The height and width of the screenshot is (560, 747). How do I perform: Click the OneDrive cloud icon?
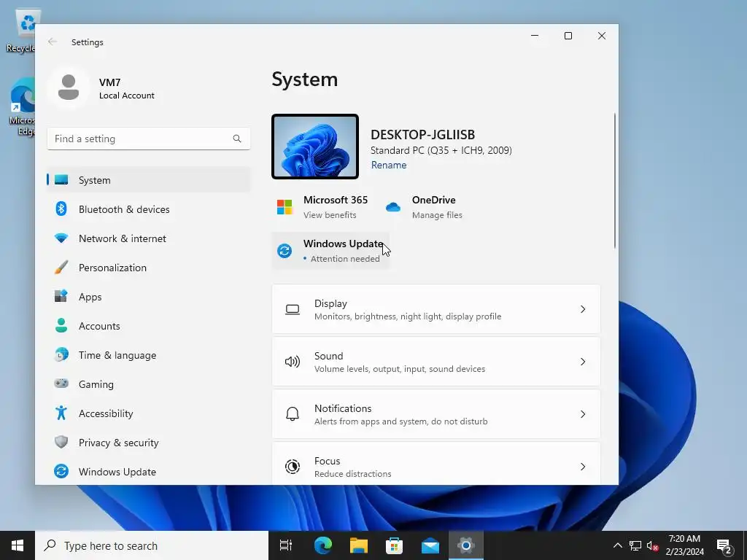[x=393, y=207]
